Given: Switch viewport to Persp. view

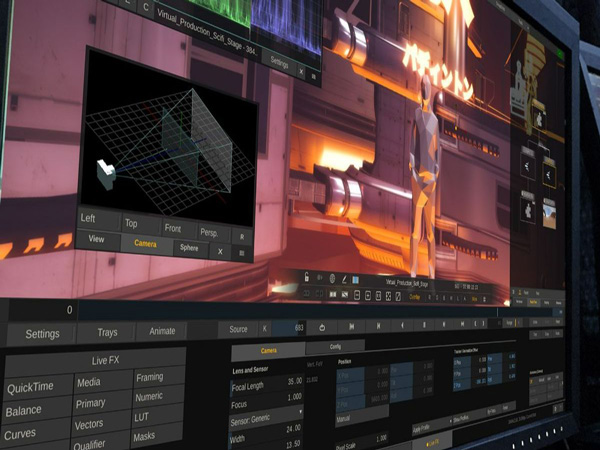Looking at the screenshot, I should tap(208, 232).
